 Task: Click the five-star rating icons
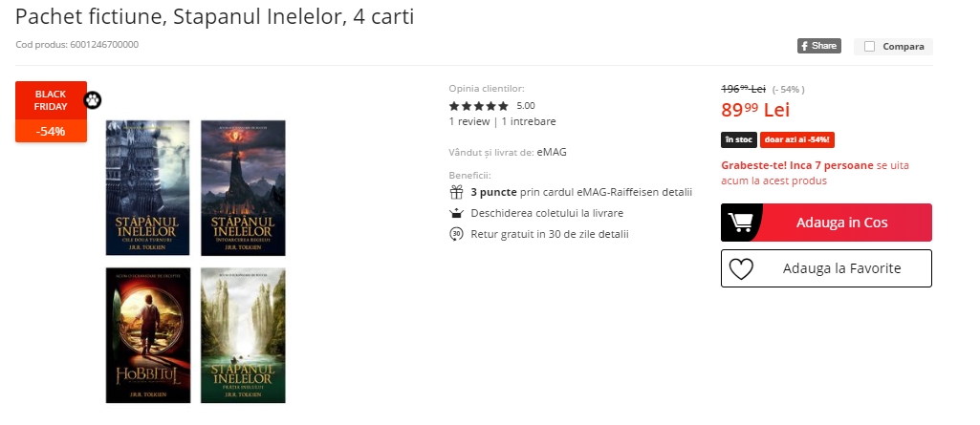tap(479, 106)
